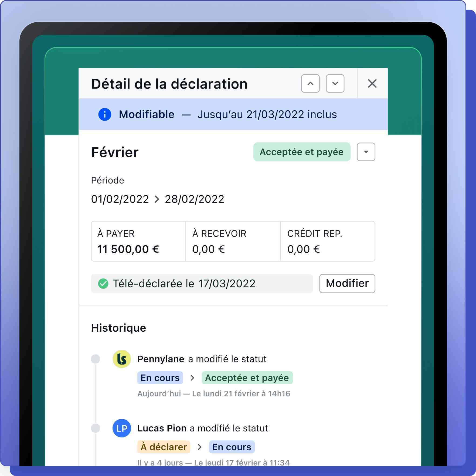Select the À PAYER 11 500,00 € cell
This screenshot has height=476, width=476.
click(138, 241)
